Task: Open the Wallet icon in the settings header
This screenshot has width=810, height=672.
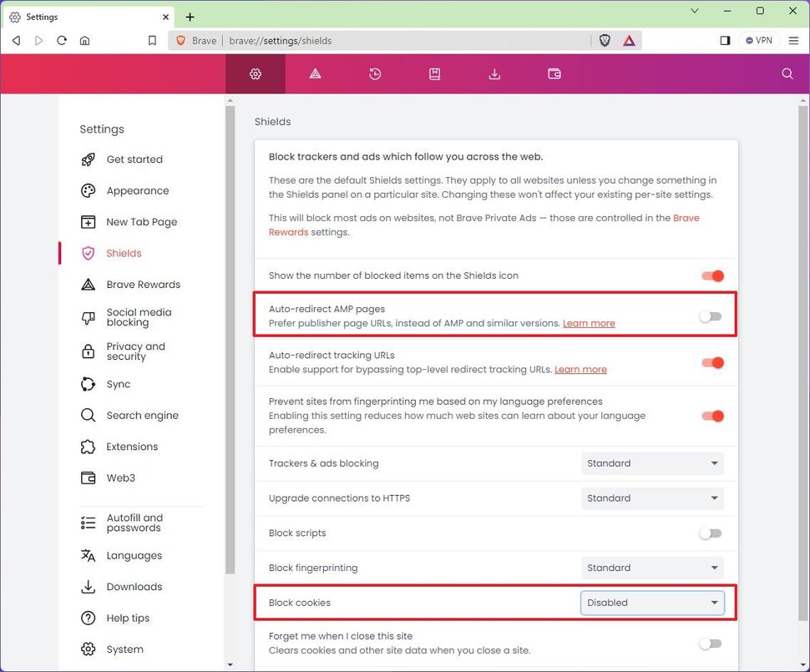Action: tap(554, 73)
